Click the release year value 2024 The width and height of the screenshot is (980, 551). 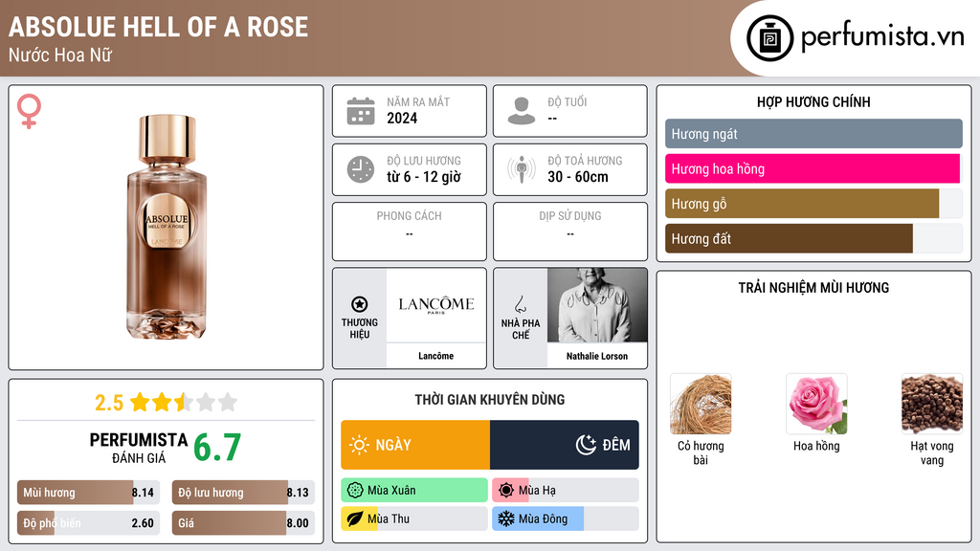[x=402, y=118]
